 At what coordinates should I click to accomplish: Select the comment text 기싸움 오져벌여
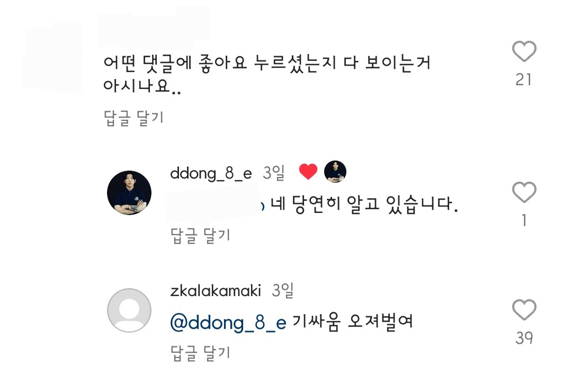[x=353, y=322]
